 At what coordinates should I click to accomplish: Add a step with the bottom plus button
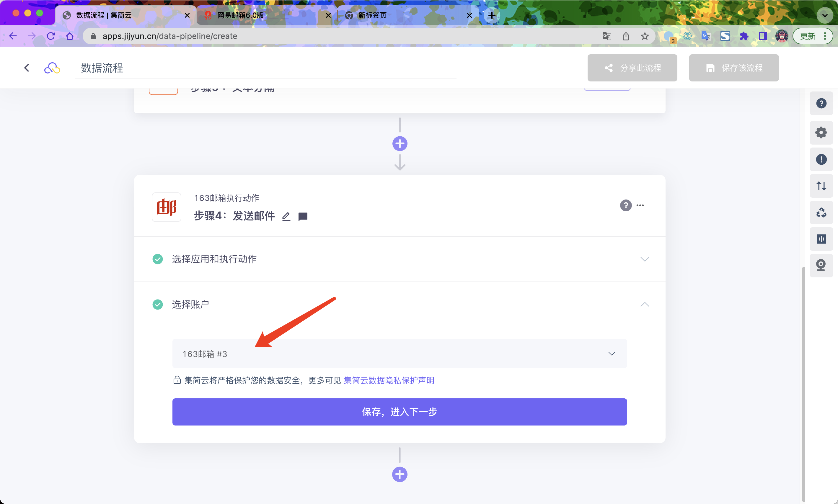pyautogui.click(x=400, y=474)
